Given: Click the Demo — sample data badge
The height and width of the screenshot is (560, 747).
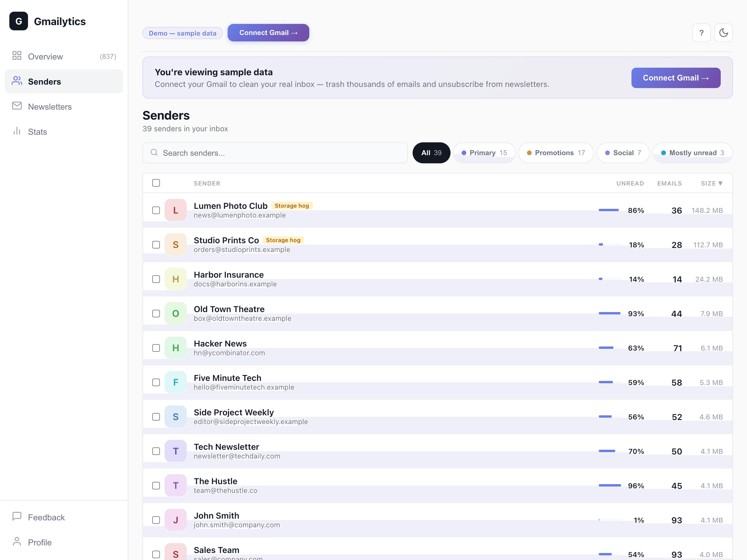Looking at the screenshot, I should click(x=182, y=33).
